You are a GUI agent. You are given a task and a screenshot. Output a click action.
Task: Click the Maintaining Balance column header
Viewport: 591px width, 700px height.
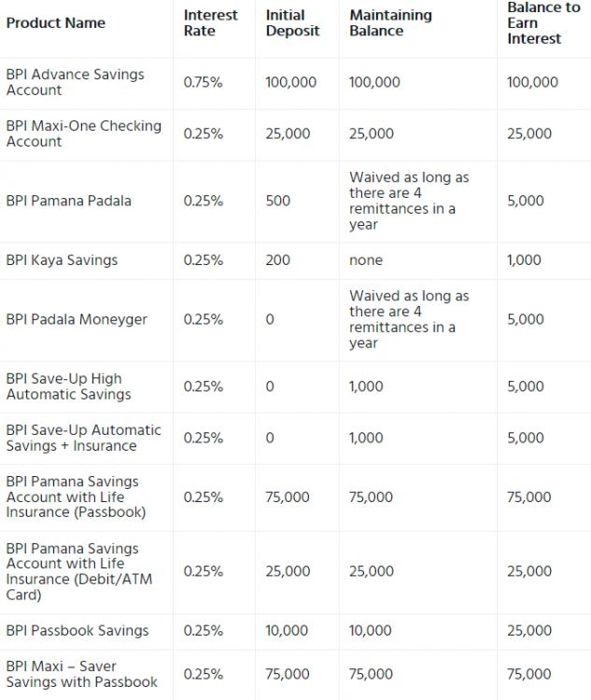click(390, 23)
